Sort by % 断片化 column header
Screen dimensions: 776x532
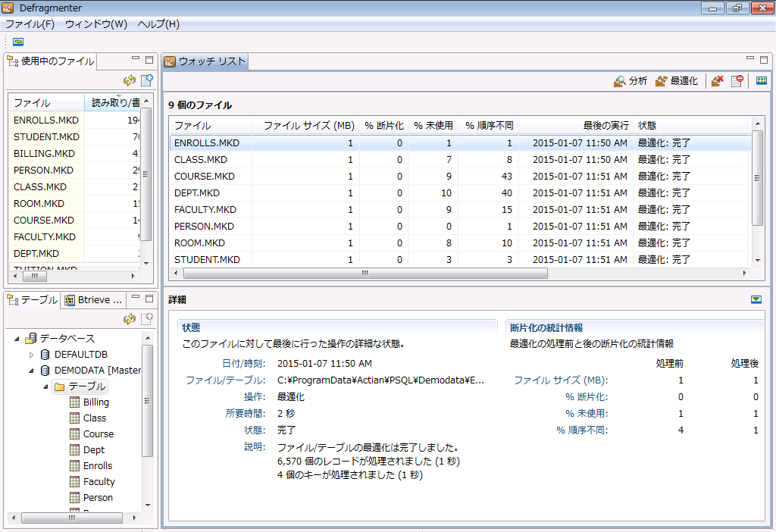(x=383, y=126)
